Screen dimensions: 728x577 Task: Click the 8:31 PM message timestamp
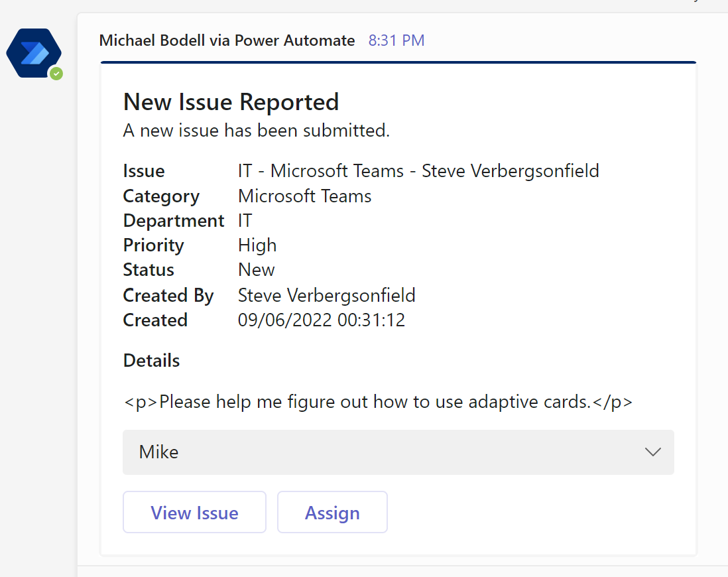click(396, 40)
